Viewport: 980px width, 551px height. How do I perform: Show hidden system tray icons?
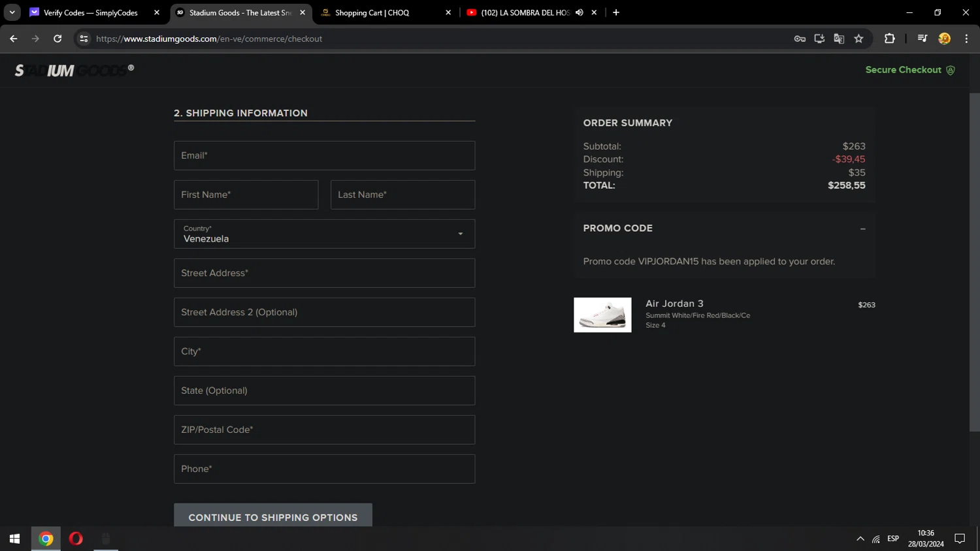point(860,539)
